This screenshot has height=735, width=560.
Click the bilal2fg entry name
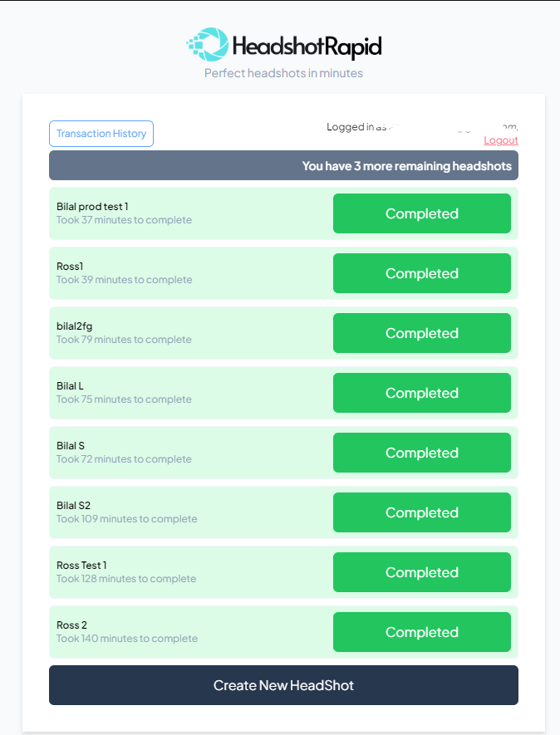point(74,326)
